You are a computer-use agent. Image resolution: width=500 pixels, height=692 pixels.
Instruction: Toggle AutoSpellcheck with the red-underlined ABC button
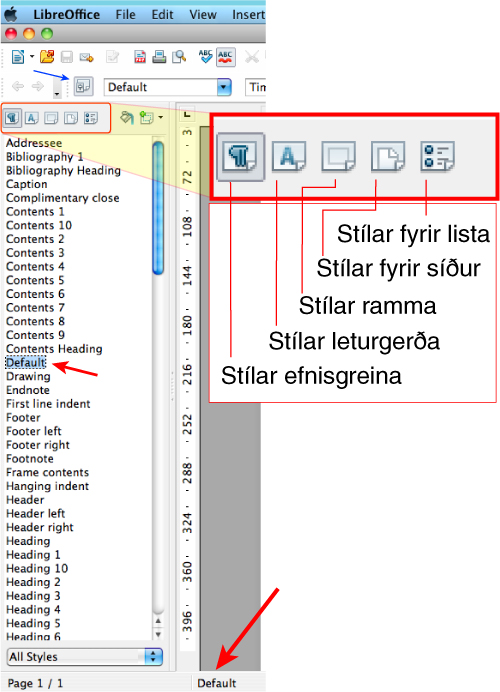click(226, 57)
